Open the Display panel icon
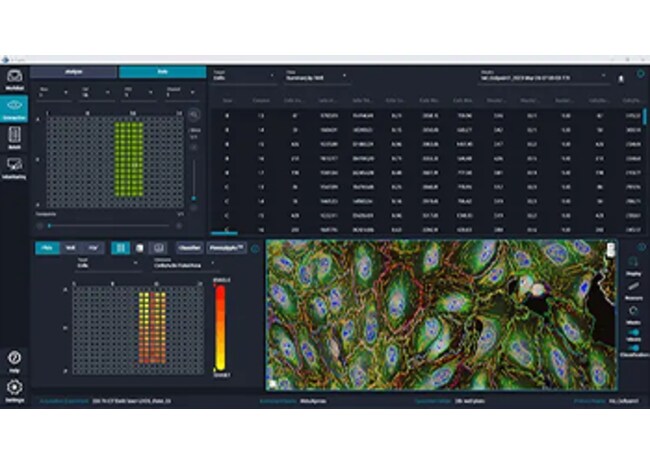Screen dimensions: 650x464 (634, 263)
